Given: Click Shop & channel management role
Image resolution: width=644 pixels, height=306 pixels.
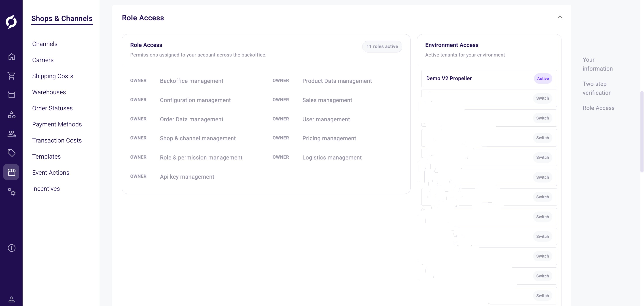Looking at the screenshot, I should pyautogui.click(x=198, y=138).
